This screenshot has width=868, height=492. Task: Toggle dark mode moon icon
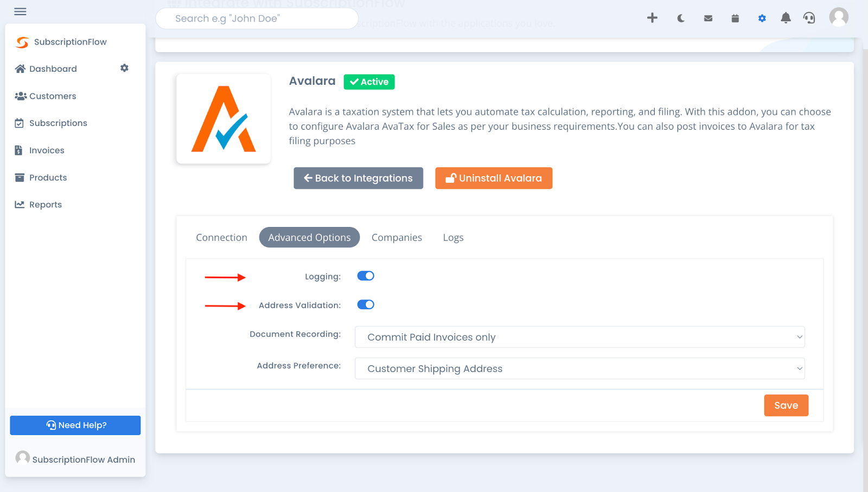680,18
